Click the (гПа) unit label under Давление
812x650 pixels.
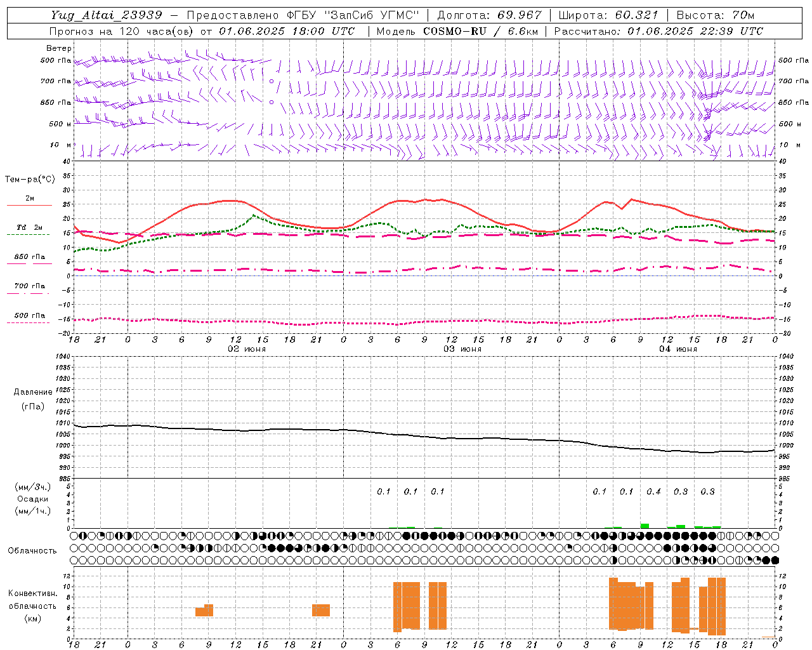33,406
